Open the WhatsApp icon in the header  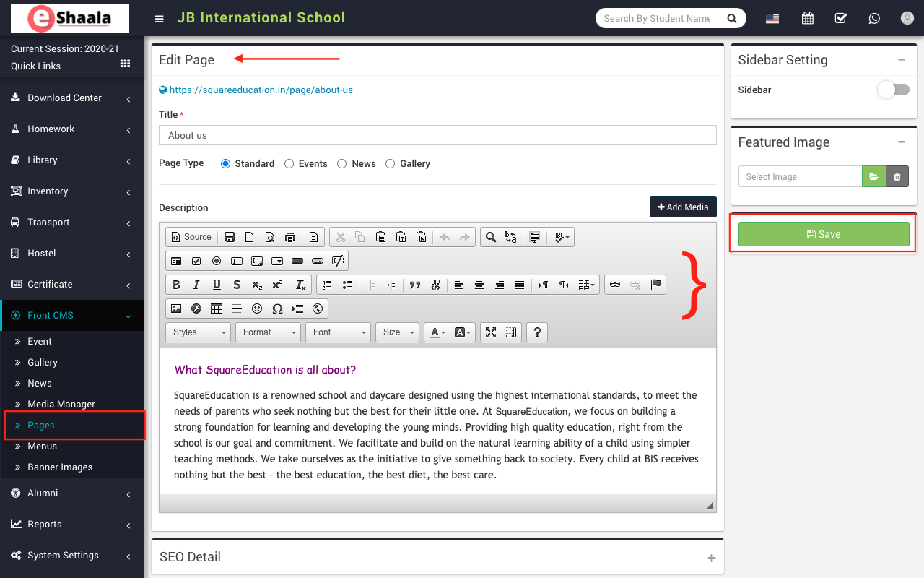[x=874, y=19]
